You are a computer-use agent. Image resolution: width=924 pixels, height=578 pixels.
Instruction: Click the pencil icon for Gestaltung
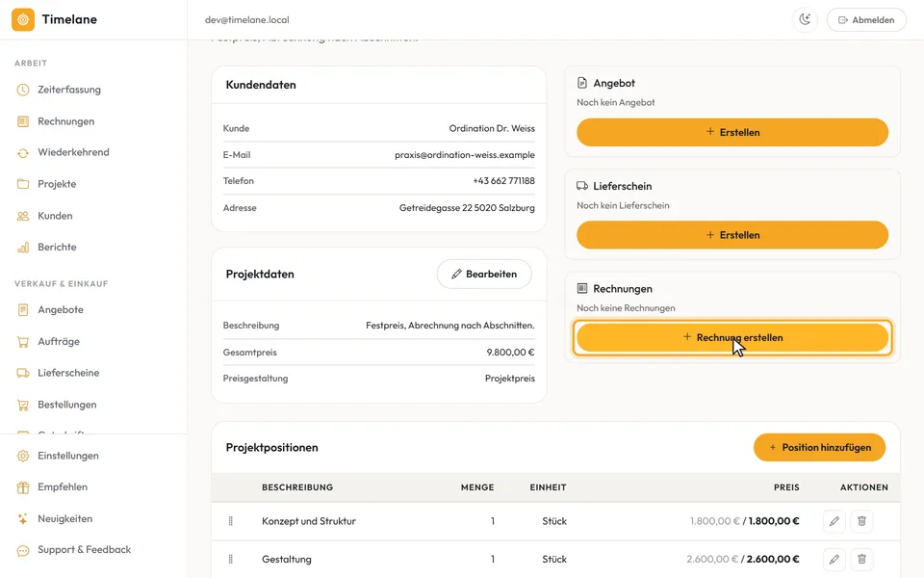pos(834,559)
